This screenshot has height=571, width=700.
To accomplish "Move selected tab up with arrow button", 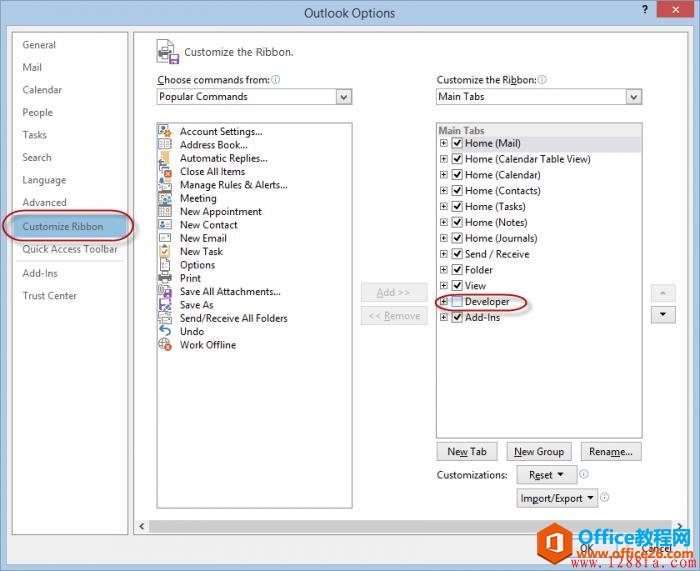I will pyautogui.click(x=663, y=293).
